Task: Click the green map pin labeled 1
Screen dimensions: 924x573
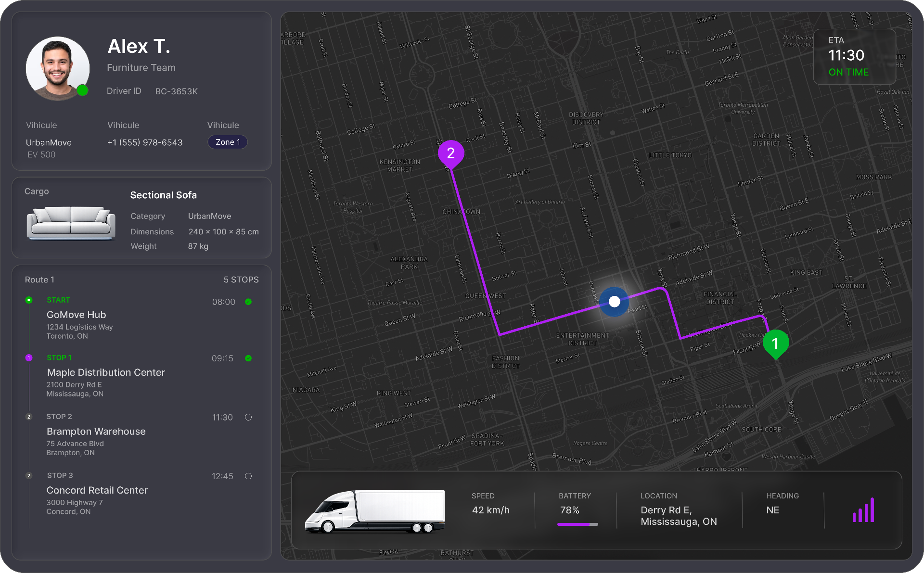Action: coord(776,344)
